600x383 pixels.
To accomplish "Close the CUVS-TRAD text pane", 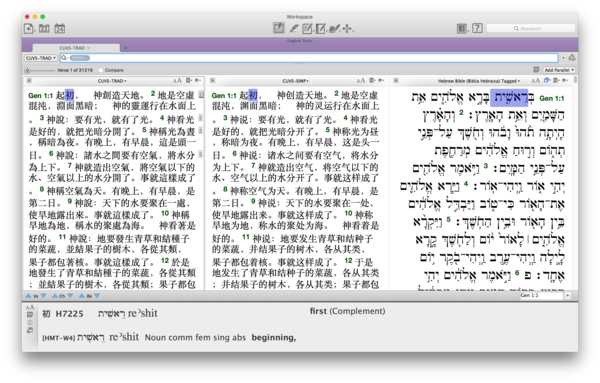I will 29,81.
